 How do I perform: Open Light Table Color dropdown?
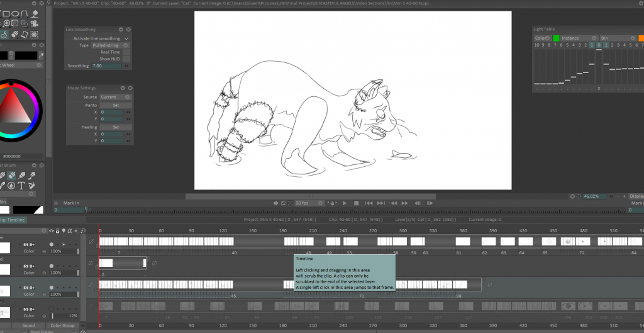542,38
